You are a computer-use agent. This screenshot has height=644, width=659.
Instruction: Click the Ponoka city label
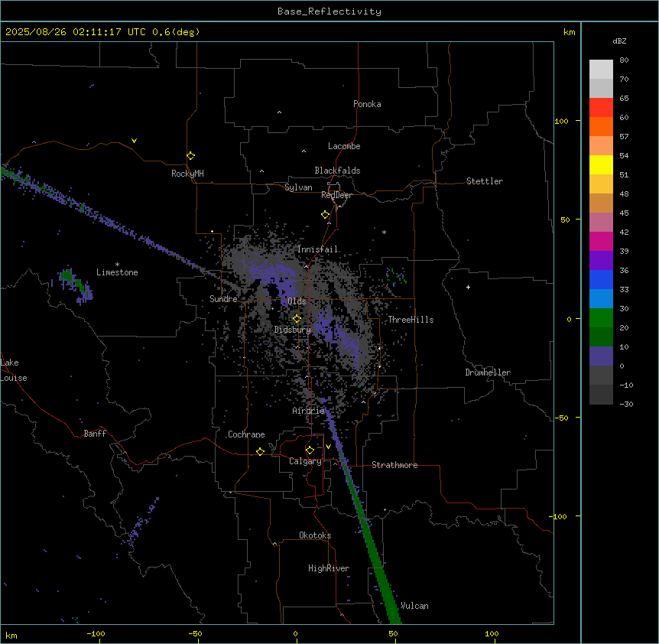[x=367, y=104]
